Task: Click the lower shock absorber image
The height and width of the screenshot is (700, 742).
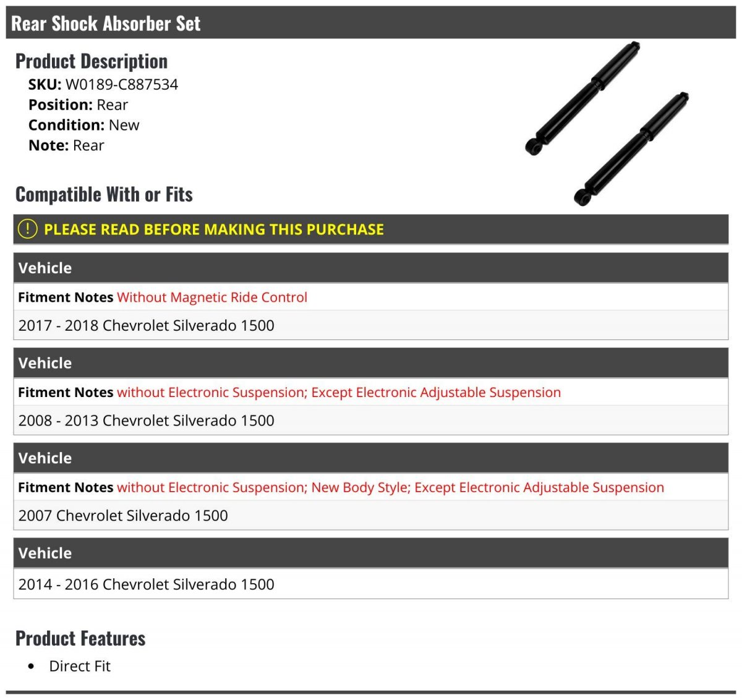Action: click(x=632, y=149)
